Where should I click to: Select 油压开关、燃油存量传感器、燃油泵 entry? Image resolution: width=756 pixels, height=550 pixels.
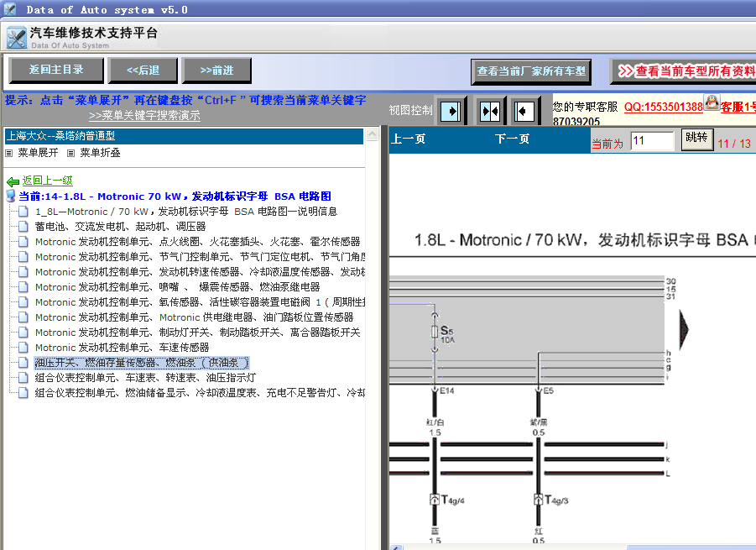[141, 362]
